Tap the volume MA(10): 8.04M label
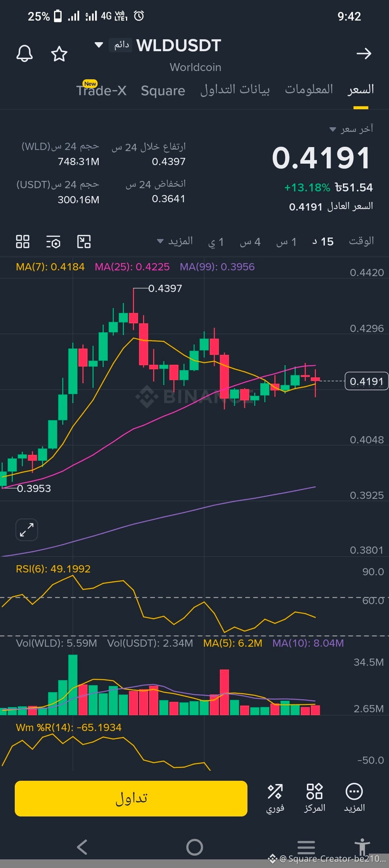Screen dimensions: 389x868 (308, 643)
